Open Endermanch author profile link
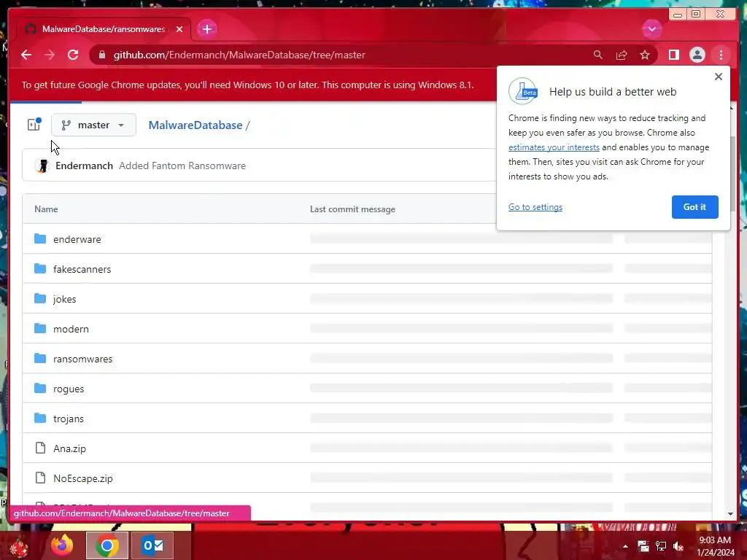The height and width of the screenshot is (560, 747). click(x=84, y=166)
